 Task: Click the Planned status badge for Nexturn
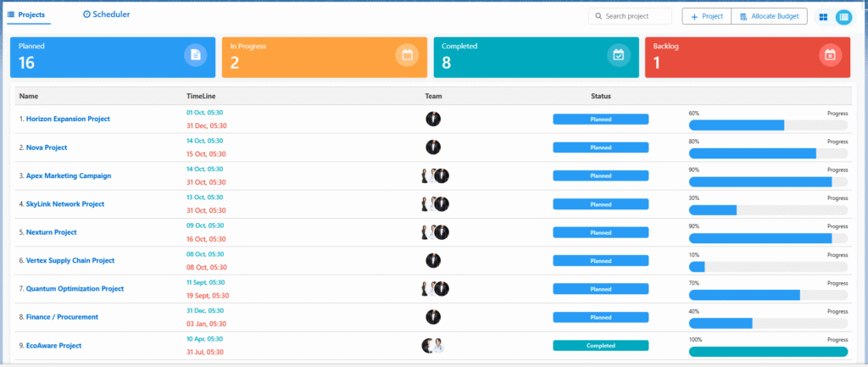point(600,232)
